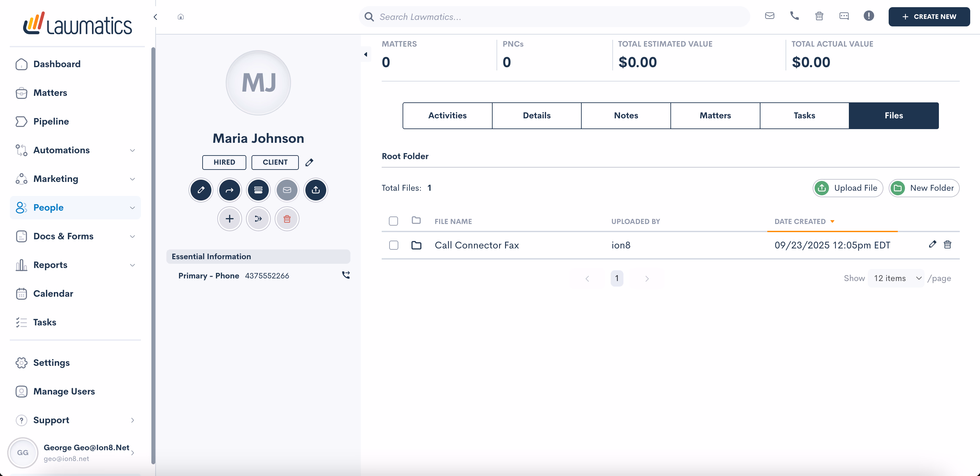Check the Call Connector Fax row checkbox
This screenshot has height=476, width=980.
393,245
